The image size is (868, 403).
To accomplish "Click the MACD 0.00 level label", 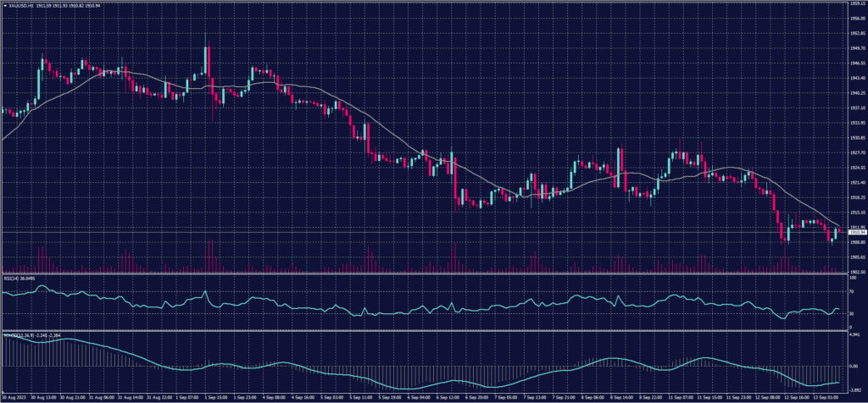I will click(x=851, y=364).
